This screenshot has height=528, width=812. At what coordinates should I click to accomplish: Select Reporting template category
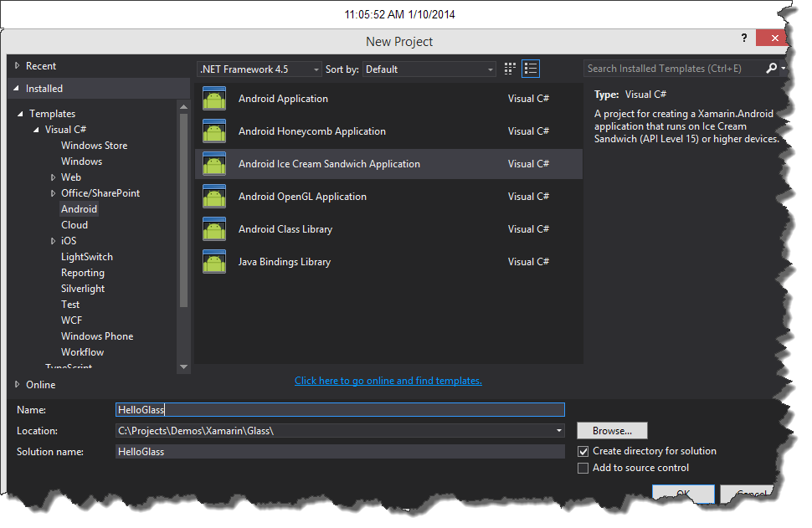[83, 273]
